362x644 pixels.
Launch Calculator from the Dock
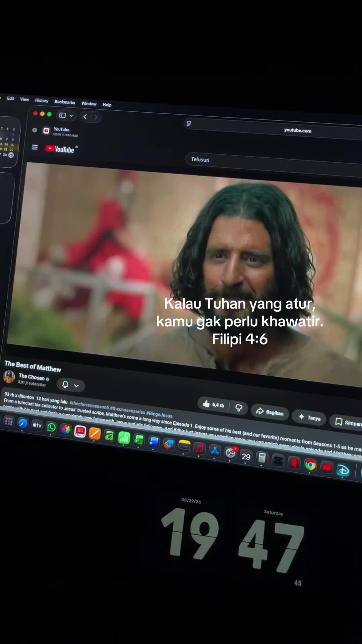(262, 458)
